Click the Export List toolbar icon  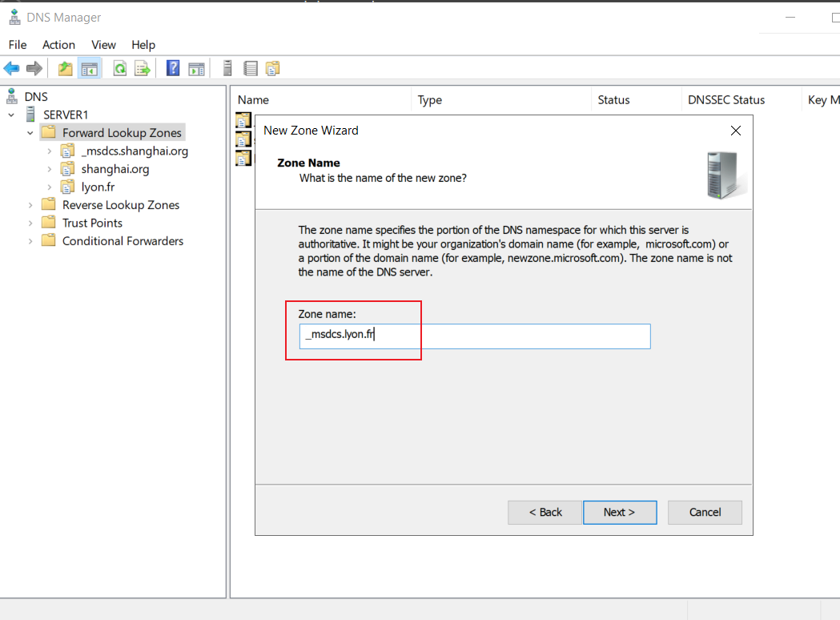point(143,68)
